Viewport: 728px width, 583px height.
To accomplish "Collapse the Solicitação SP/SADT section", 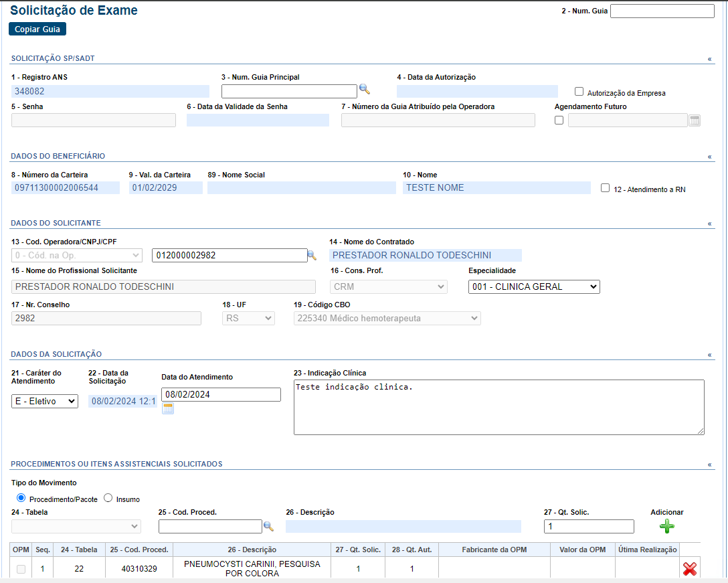I will pos(709,59).
